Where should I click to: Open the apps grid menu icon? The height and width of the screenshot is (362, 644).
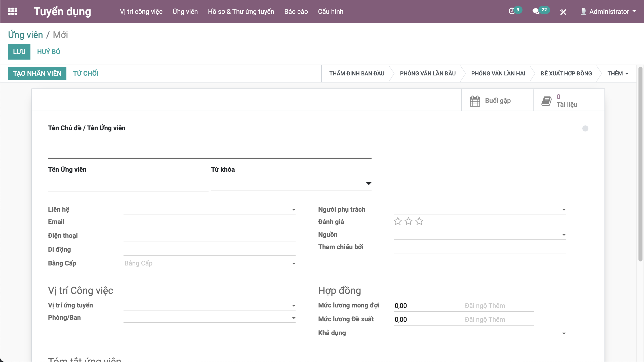[x=13, y=12]
